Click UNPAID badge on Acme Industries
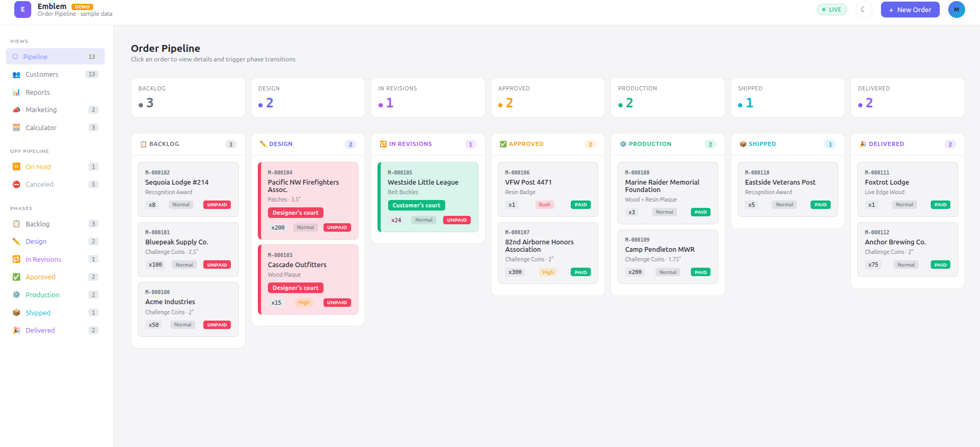The height and width of the screenshot is (447, 980). tap(217, 325)
